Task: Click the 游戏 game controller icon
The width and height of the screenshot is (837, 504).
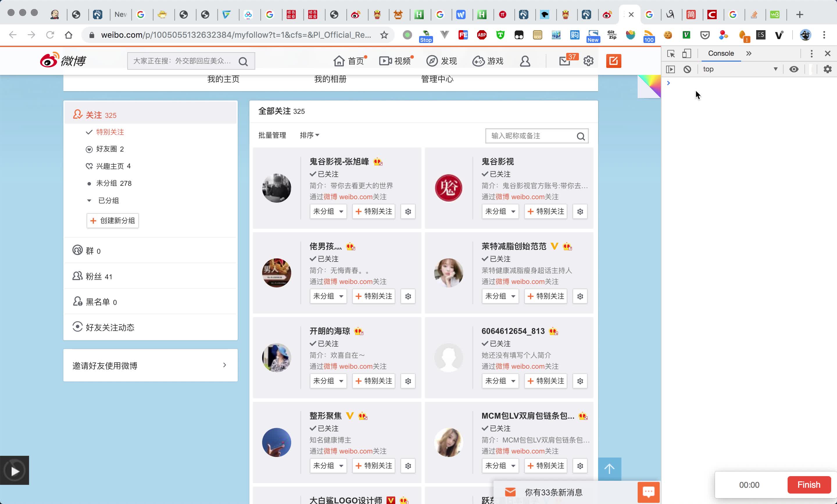Action: click(x=479, y=61)
